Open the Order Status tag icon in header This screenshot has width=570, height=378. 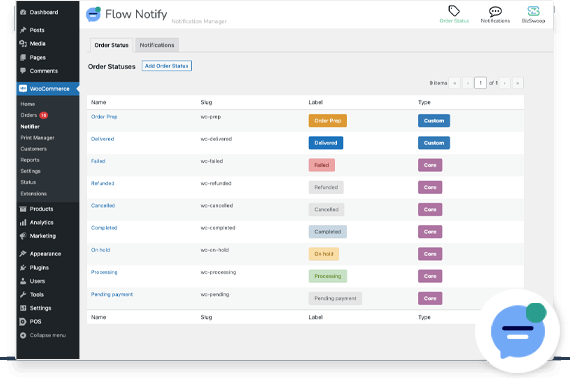coord(454,11)
